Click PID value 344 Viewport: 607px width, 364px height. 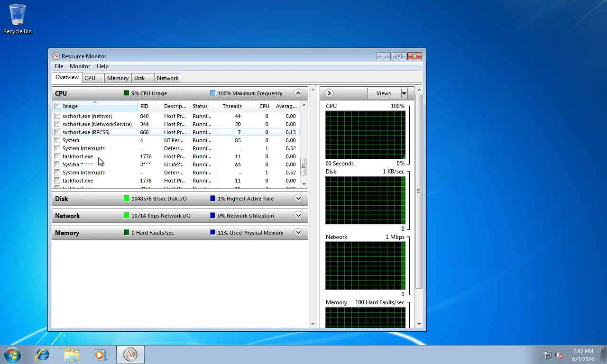pos(144,124)
